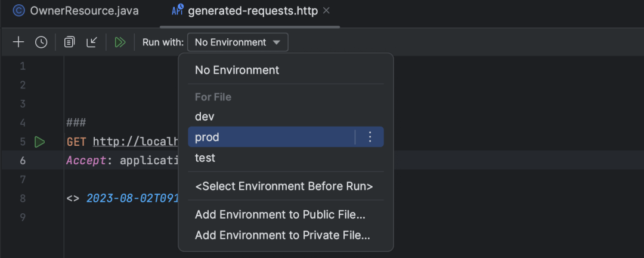Click the import arrow icon in toolbar

[x=92, y=42]
